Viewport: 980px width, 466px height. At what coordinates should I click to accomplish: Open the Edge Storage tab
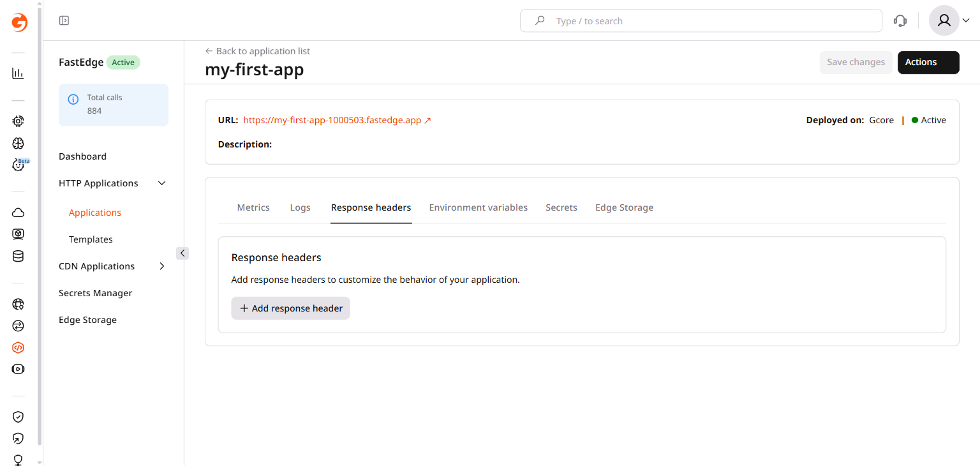click(624, 207)
